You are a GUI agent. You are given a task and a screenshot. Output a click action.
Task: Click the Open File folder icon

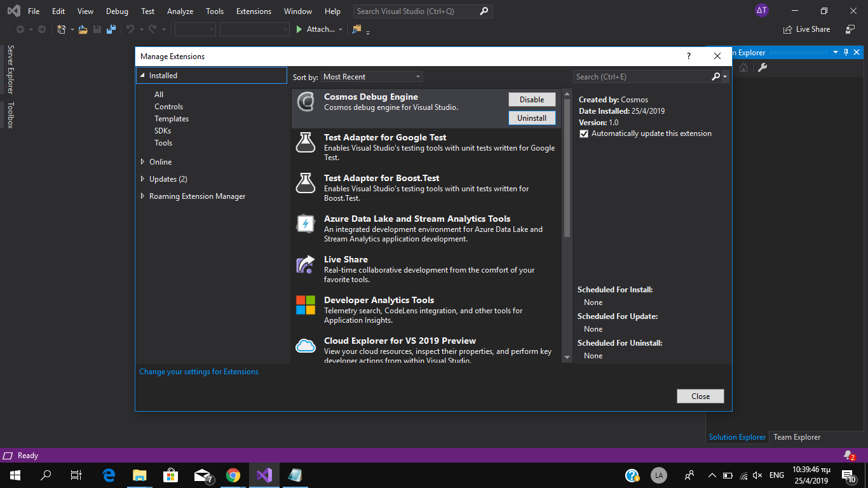(x=83, y=29)
